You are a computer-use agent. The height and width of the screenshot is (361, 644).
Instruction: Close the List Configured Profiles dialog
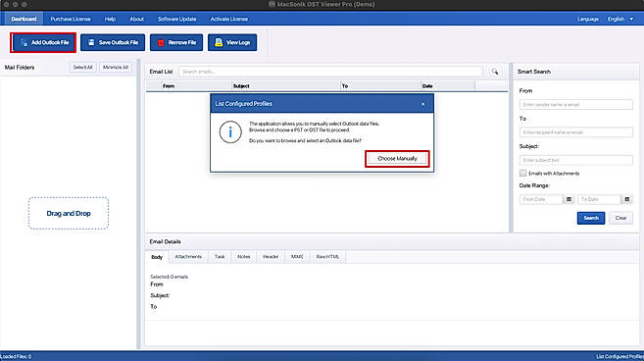click(423, 104)
